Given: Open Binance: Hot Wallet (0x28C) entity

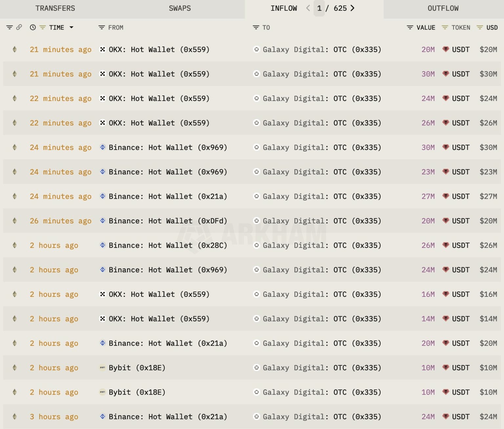Looking at the screenshot, I should [168, 245].
